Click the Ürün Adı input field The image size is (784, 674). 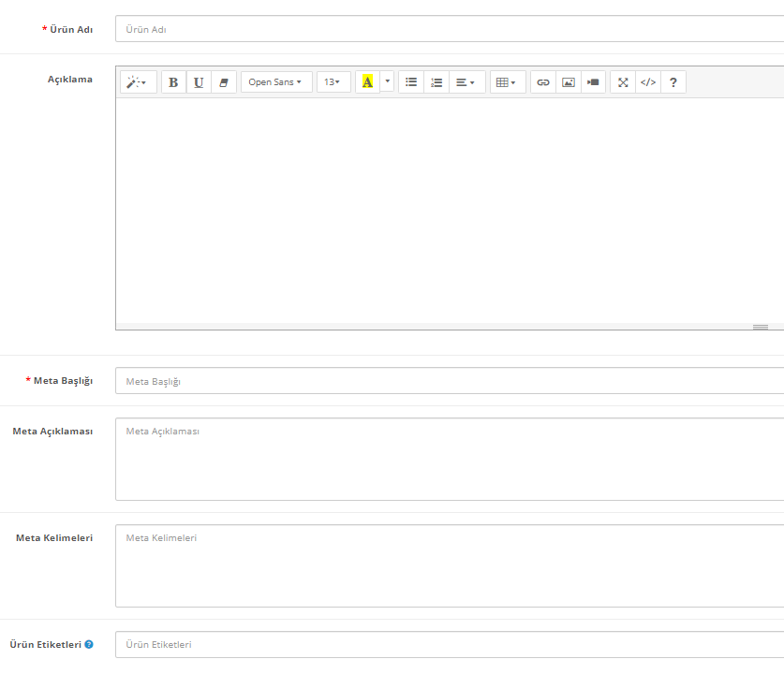click(x=450, y=29)
